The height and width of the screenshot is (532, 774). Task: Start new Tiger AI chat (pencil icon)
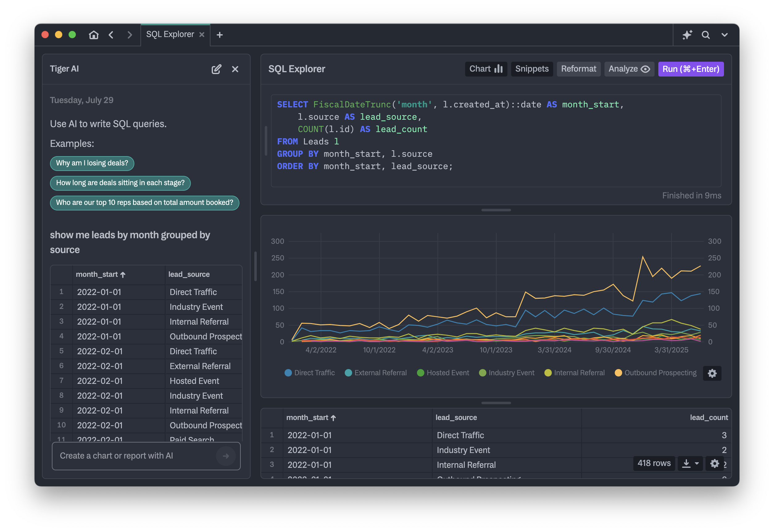pos(216,69)
